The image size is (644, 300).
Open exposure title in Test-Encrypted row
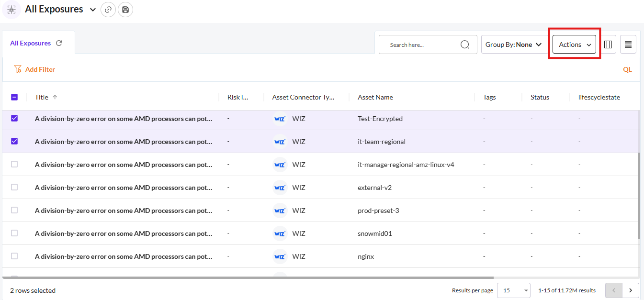coord(124,119)
